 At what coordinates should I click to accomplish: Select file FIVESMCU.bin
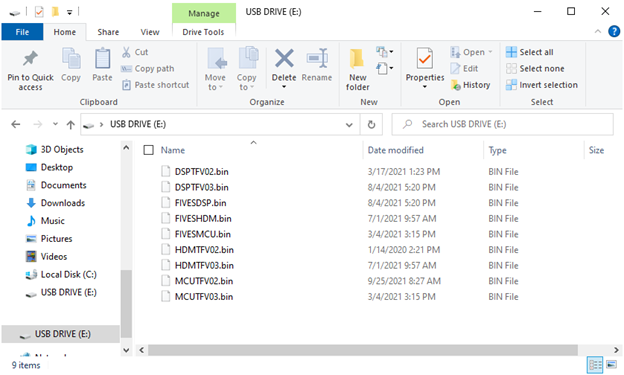click(203, 234)
